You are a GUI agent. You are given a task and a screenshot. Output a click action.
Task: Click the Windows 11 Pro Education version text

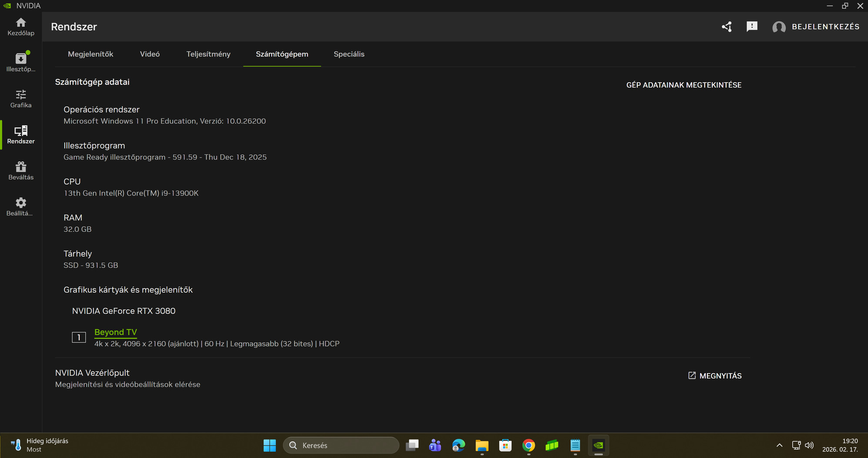click(165, 121)
